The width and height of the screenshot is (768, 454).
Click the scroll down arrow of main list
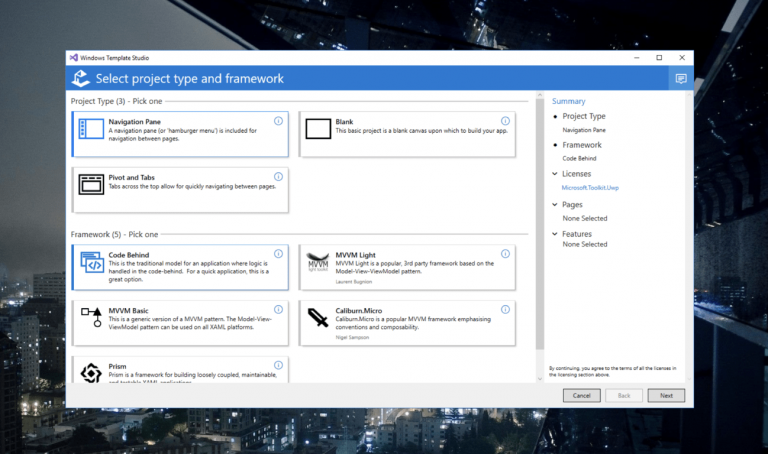[x=540, y=379]
